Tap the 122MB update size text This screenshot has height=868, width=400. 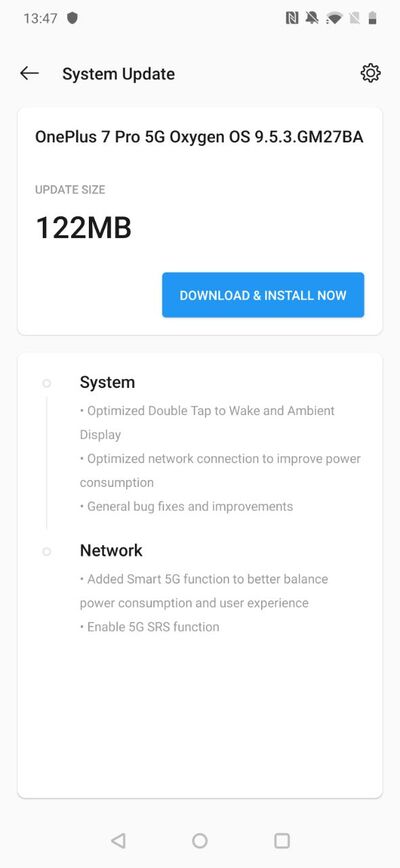(84, 228)
